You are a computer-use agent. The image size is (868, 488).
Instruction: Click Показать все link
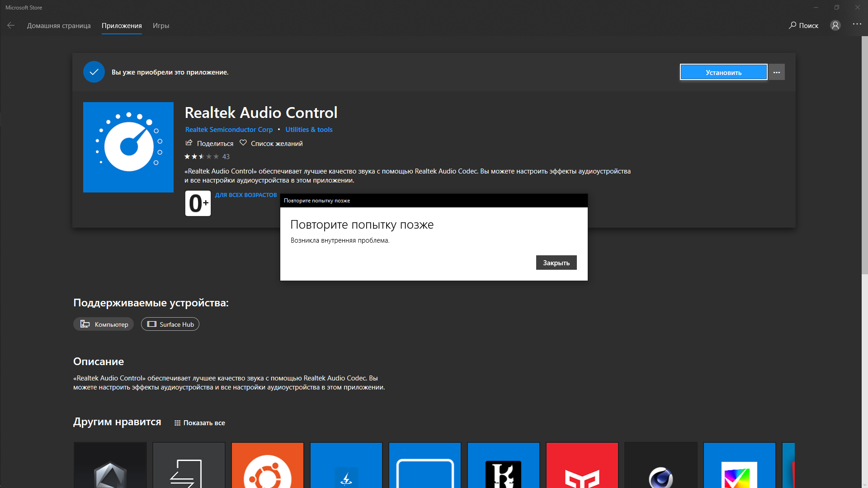[199, 423]
